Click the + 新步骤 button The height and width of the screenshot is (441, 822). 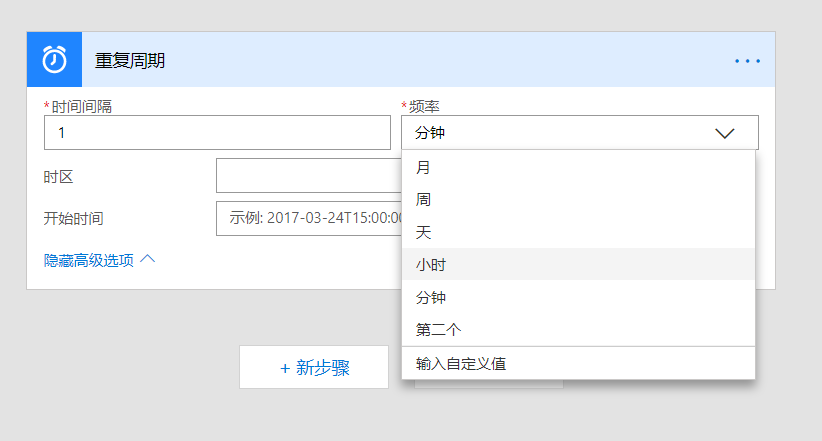click(314, 367)
